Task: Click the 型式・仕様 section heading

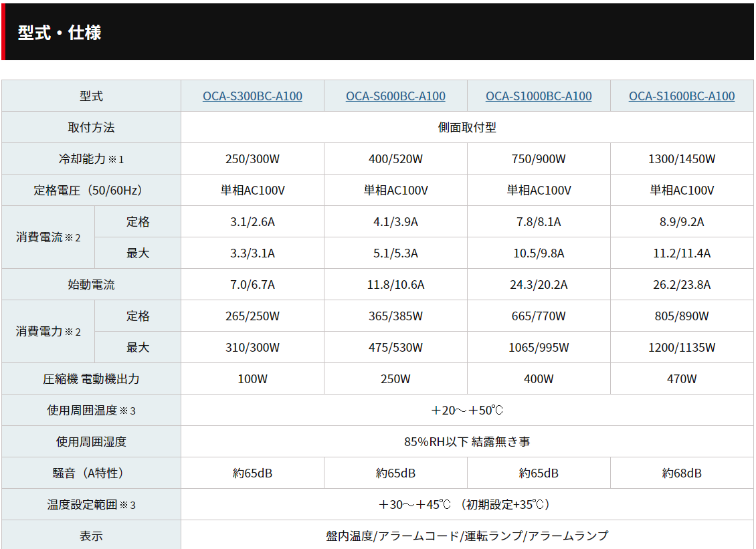Action: click(60, 32)
